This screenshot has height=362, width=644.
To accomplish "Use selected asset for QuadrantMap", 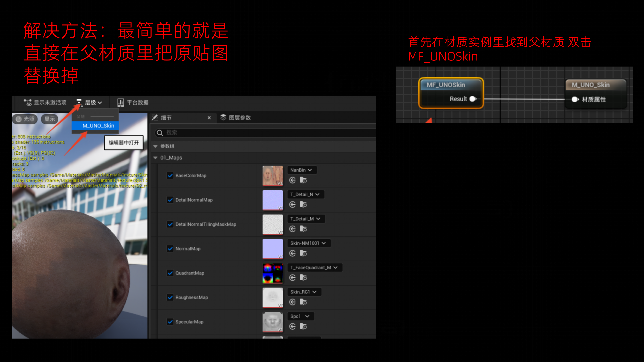I will point(292,278).
